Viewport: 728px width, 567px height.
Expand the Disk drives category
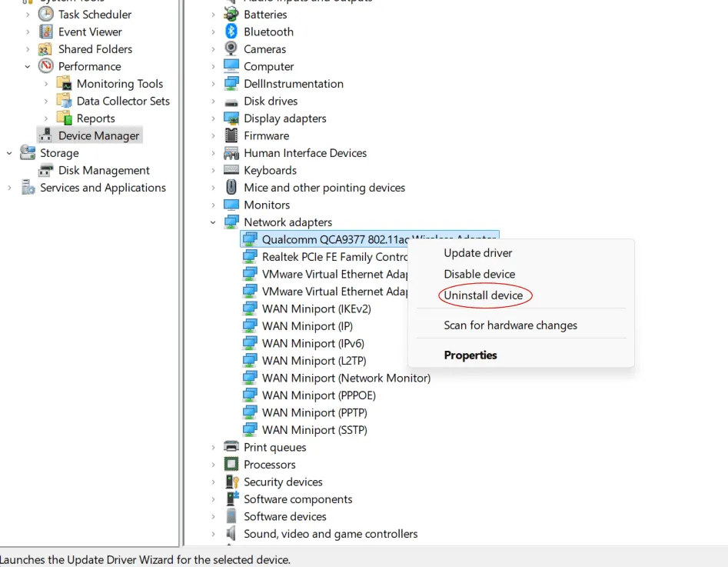[x=214, y=101]
